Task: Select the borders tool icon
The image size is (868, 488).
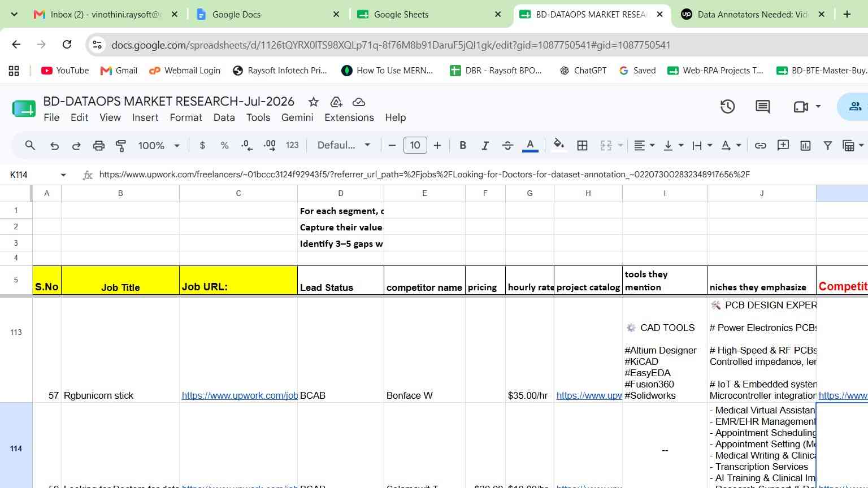Action: [x=582, y=146]
